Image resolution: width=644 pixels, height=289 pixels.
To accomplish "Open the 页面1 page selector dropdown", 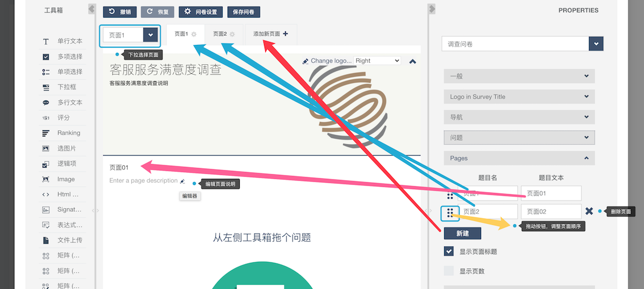I will pos(130,35).
